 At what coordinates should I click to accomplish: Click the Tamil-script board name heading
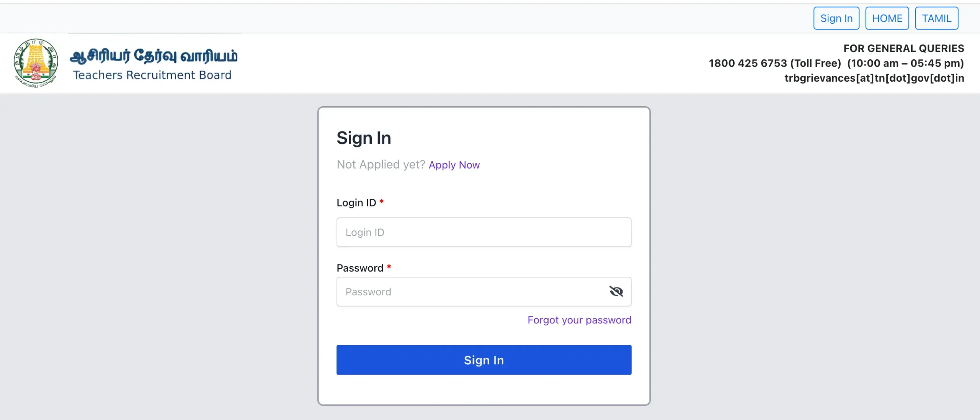coord(154,56)
